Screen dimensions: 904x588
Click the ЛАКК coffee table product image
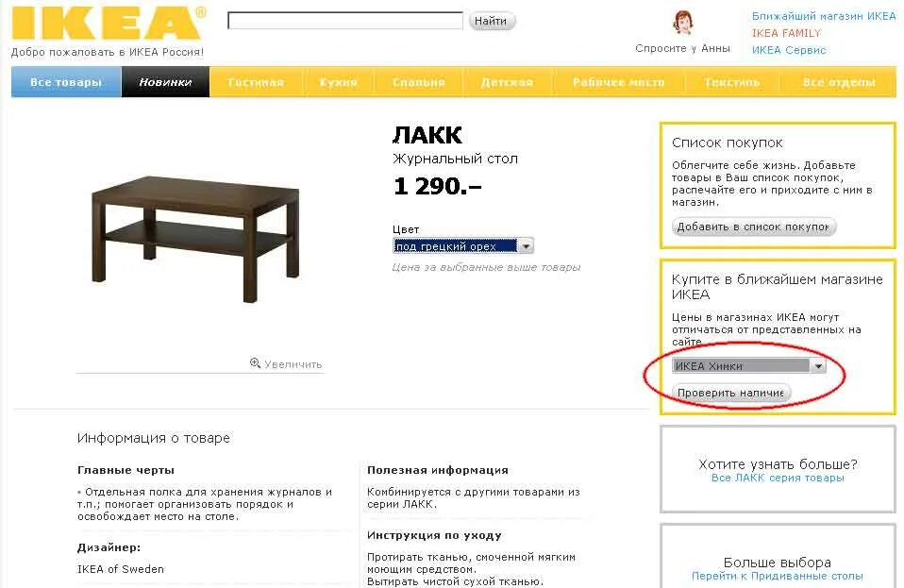point(196,239)
